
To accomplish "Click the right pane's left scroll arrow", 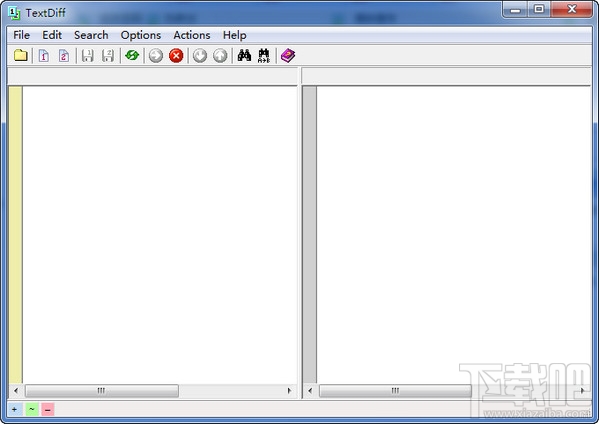I will click(x=310, y=390).
